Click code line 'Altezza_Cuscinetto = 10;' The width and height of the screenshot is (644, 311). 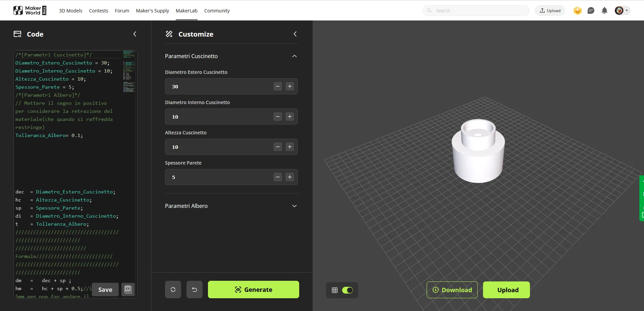click(x=51, y=79)
